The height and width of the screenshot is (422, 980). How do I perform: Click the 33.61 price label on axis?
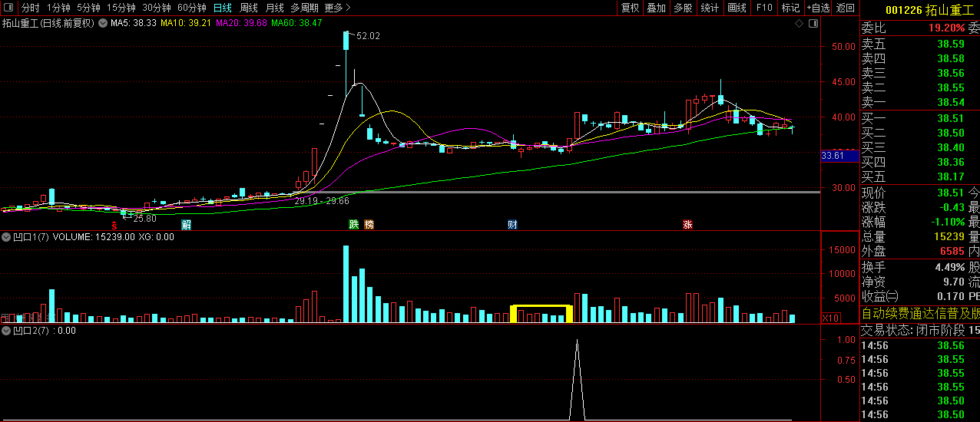pyautogui.click(x=833, y=156)
